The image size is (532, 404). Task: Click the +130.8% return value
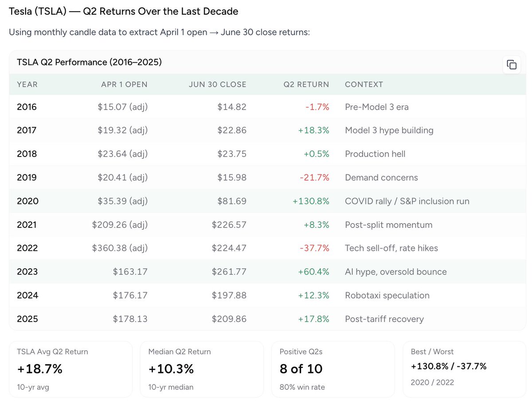(310, 201)
